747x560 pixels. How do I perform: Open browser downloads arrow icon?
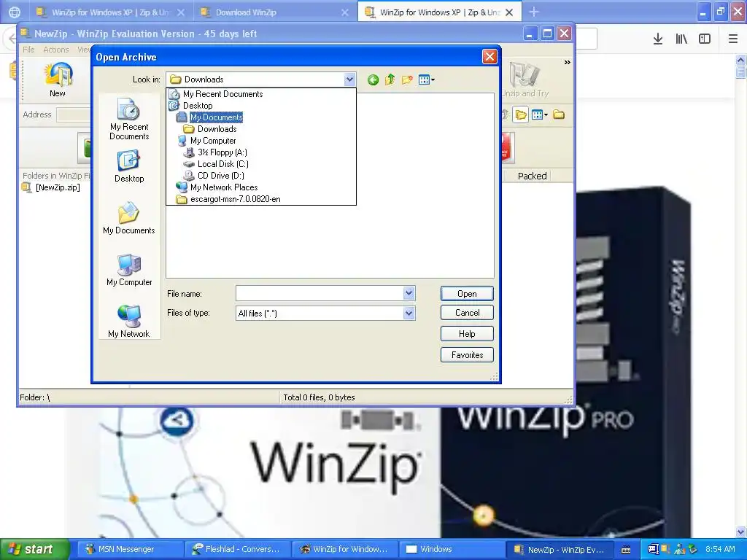click(658, 39)
